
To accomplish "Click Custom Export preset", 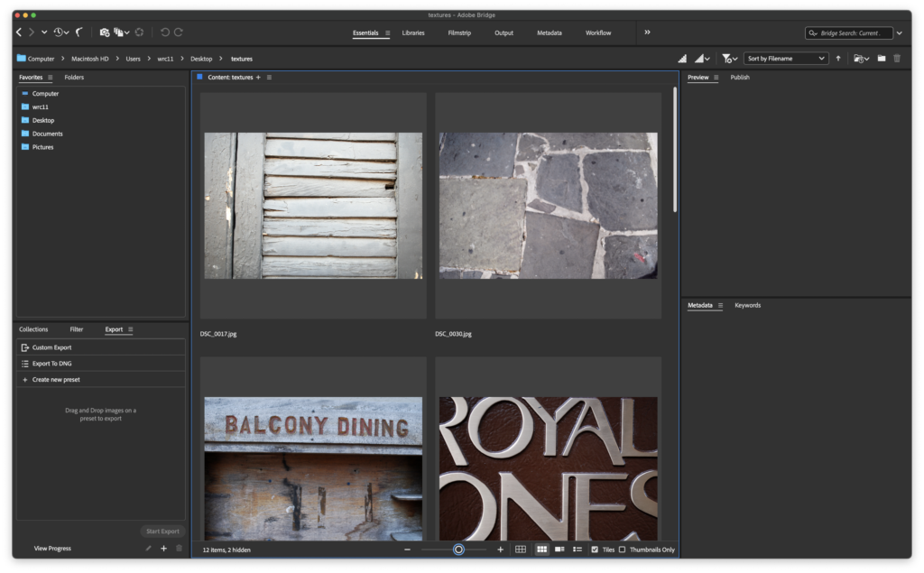I will click(x=51, y=347).
